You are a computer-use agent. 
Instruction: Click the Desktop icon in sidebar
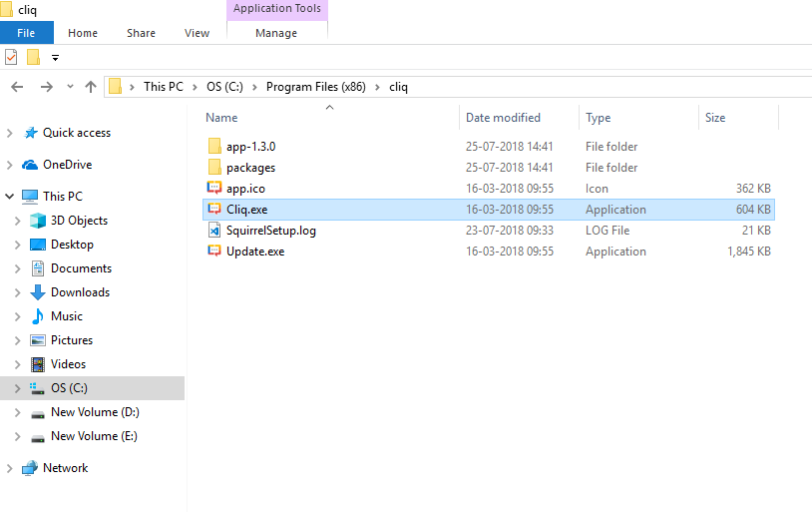[38, 245]
